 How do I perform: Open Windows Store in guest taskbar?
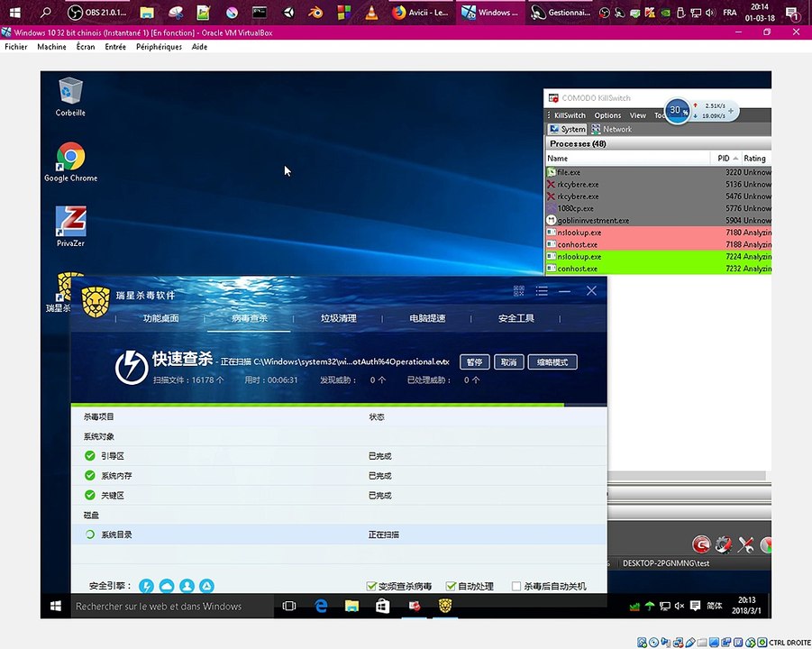click(383, 606)
